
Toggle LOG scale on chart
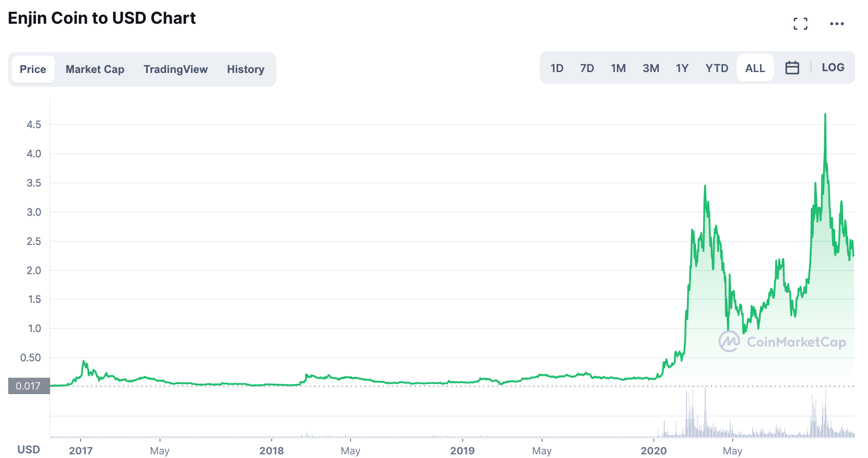click(x=833, y=68)
